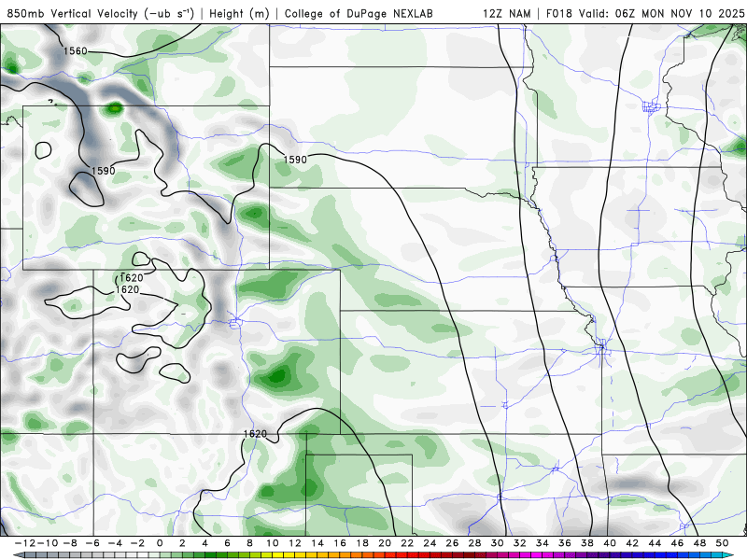Viewport: 747px width, 560px height.
Task: Click the -10 value on the color scale
Action: 47,543
